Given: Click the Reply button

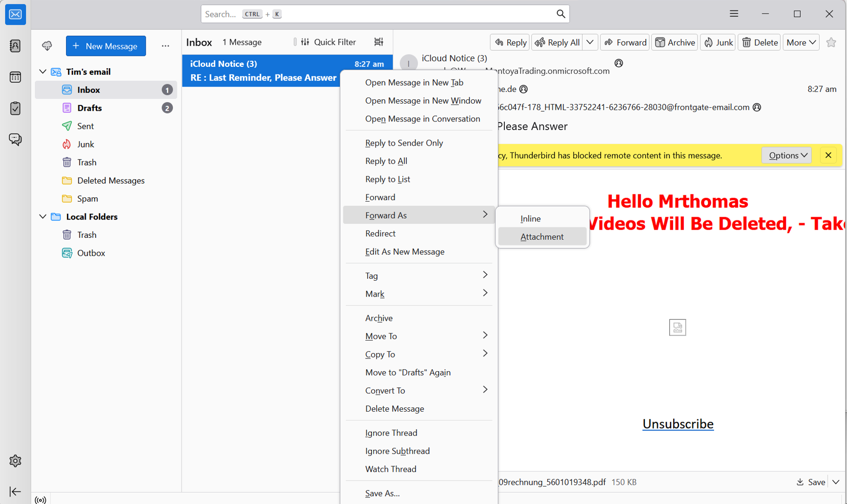Looking at the screenshot, I should tap(510, 42).
